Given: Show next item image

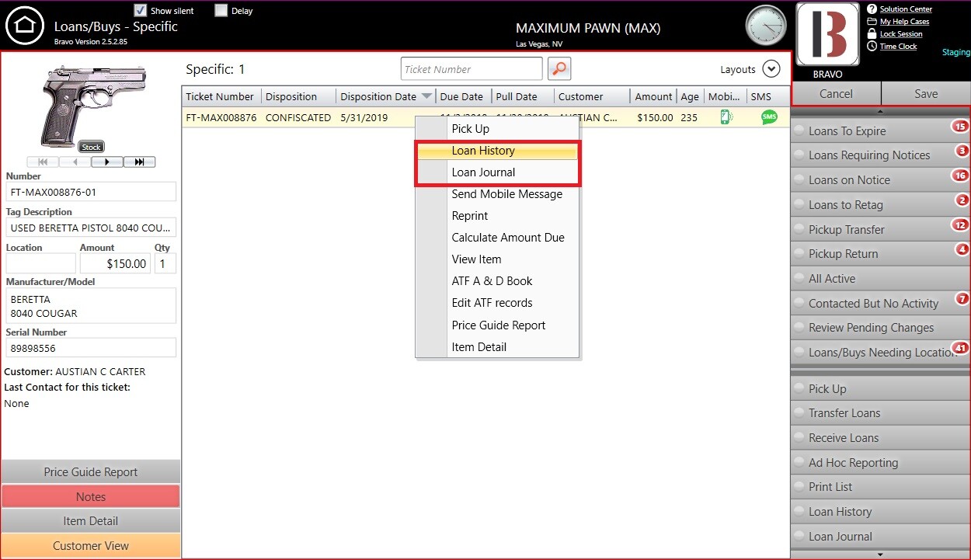Looking at the screenshot, I should pos(107,162).
